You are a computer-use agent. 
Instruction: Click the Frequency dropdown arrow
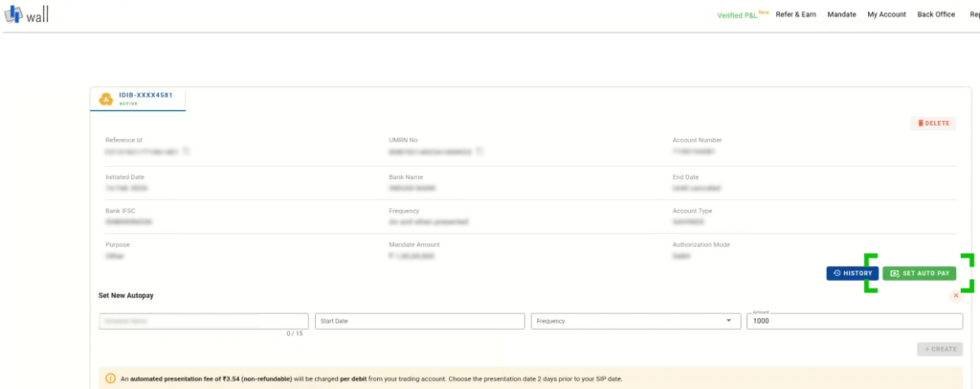[x=729, y=321]
